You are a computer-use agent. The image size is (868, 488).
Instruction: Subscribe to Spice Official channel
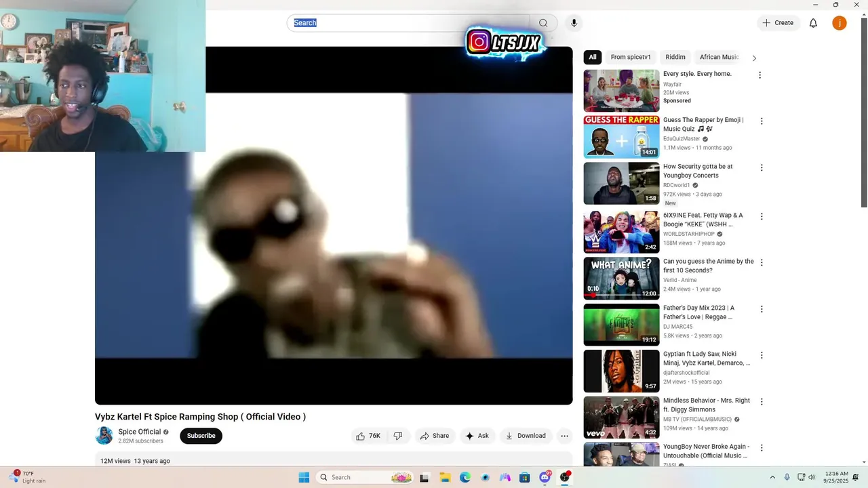[x=201, y=436]
